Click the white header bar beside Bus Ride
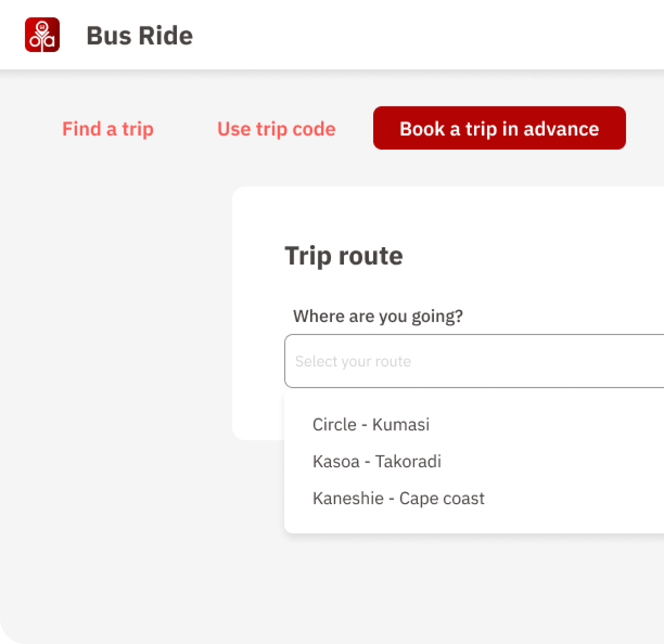The height and width of the screenshot is (644, 664). (434, 35)
